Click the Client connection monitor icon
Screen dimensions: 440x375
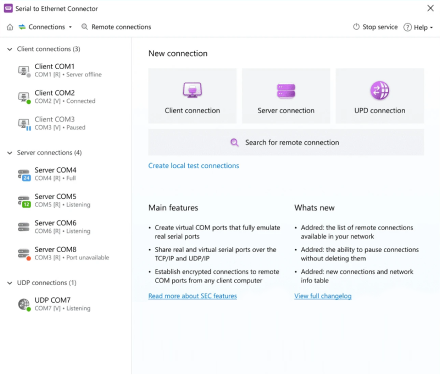click(x=192, y=90)
